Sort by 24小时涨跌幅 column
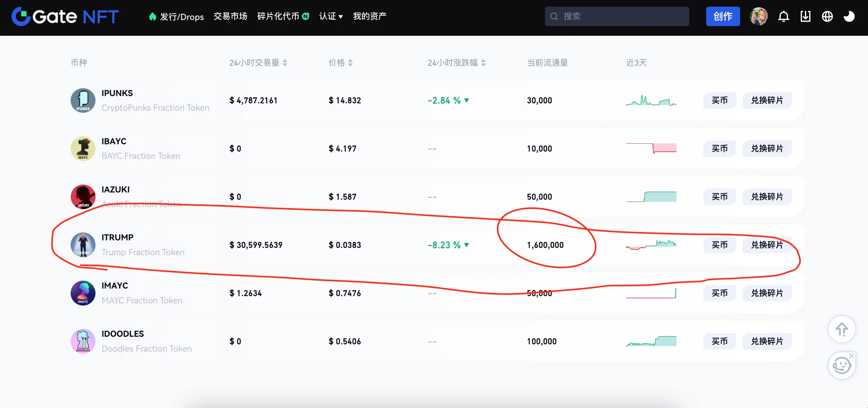868x408 pixels. (483, 63)
